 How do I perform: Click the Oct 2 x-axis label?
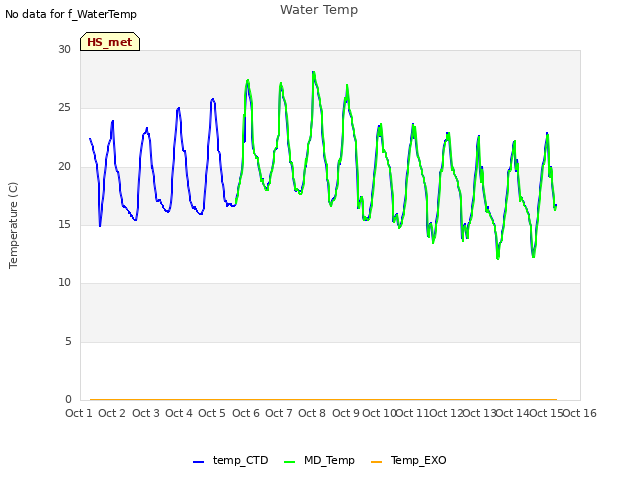coord(112,413)
